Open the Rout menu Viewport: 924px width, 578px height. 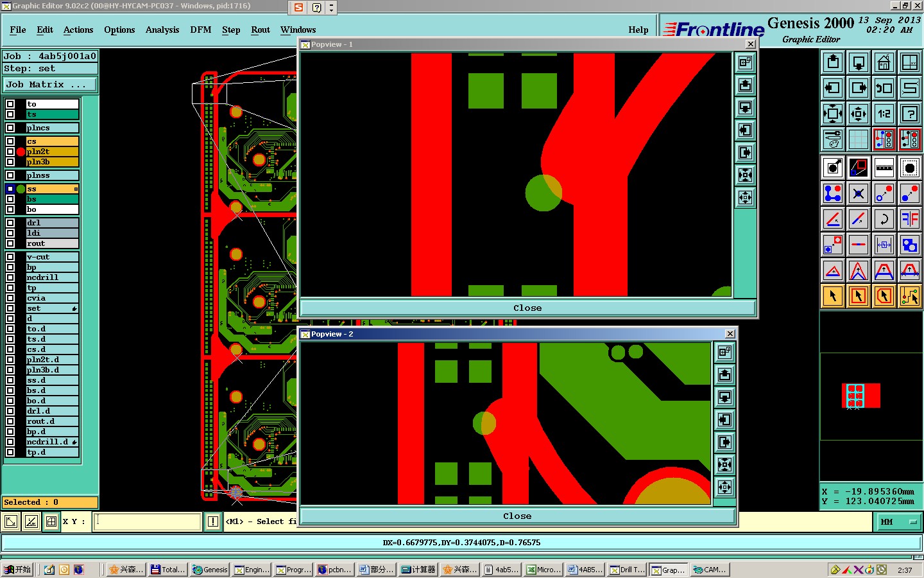pos(261,30)
